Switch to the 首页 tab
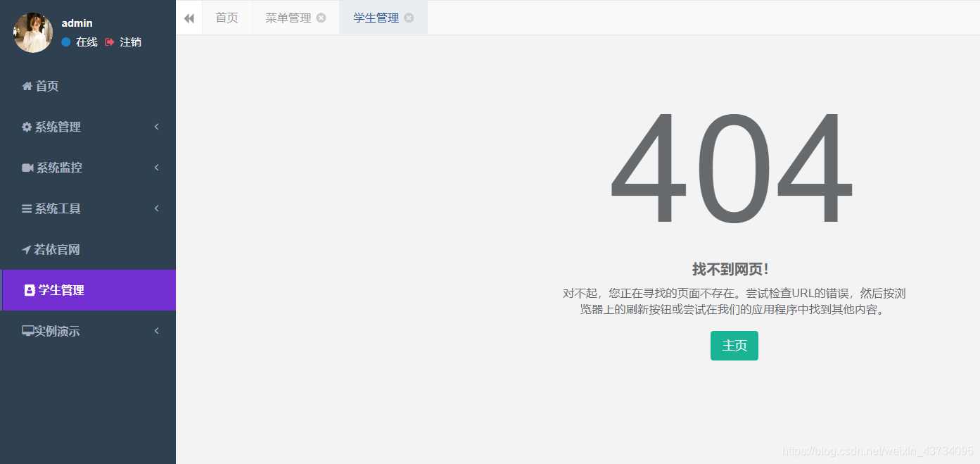Image resolution: width=980 pixels, height=464 pixels. click(x=227, y=18)
